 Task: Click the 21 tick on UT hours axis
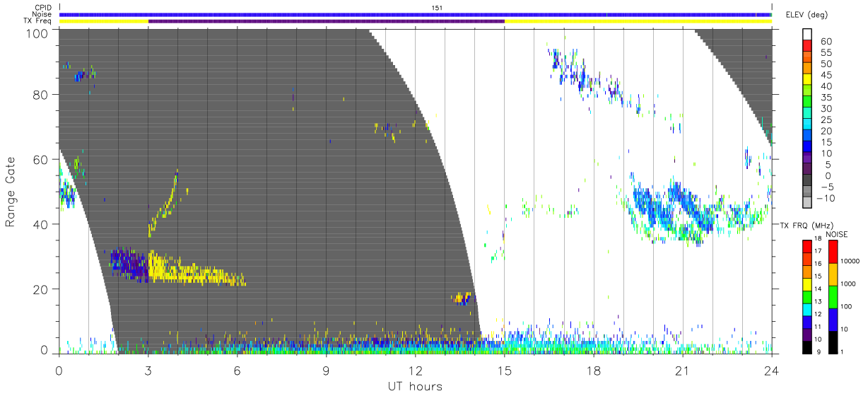683,369
